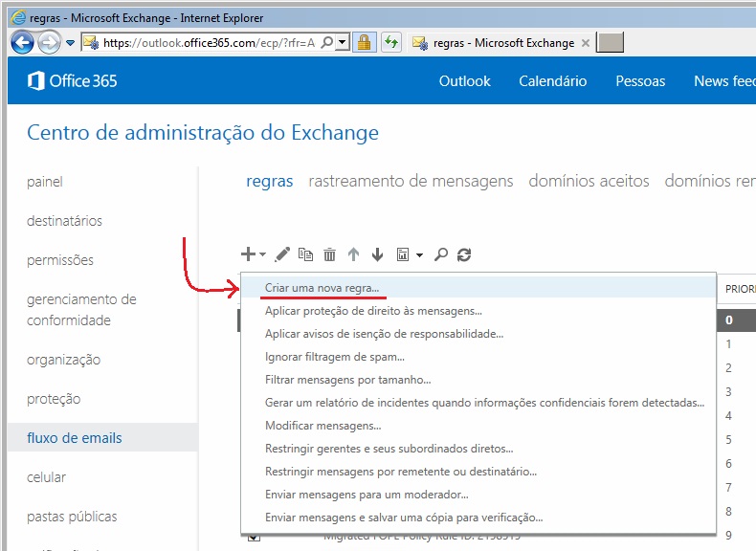
Task: Click the security lock icon
Action: tap(364, 42)
